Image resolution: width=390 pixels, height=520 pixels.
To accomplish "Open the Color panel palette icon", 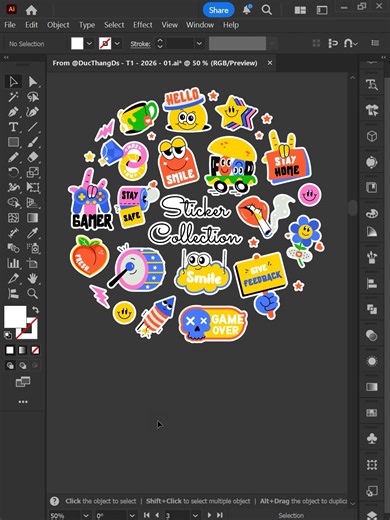I will [x=372, y=213].
